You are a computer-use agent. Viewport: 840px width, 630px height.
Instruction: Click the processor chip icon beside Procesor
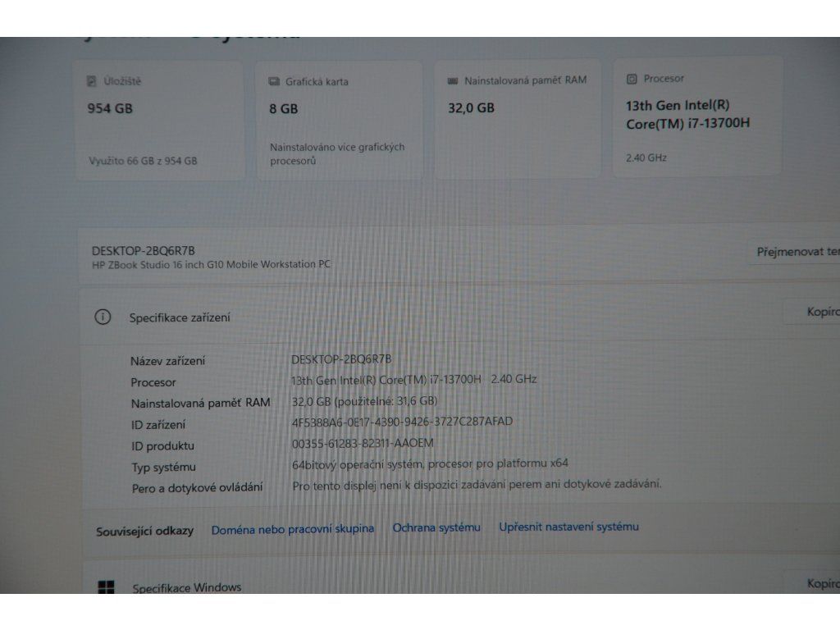pos(632,80)
